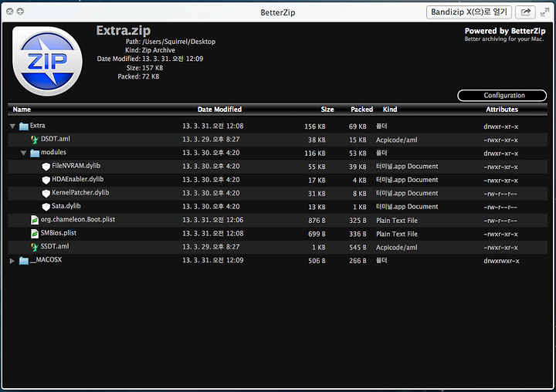The height and width of the screenshot is (392, 556).
Task: Click the 38 KB size of DSDT.aml
Action: 317,140
